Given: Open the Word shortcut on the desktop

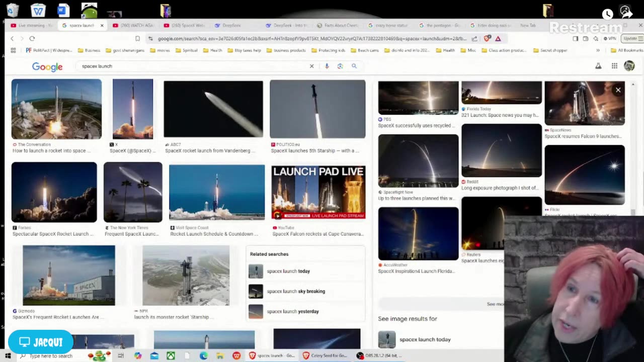Looking at the screenshot, I should (63, 10).
